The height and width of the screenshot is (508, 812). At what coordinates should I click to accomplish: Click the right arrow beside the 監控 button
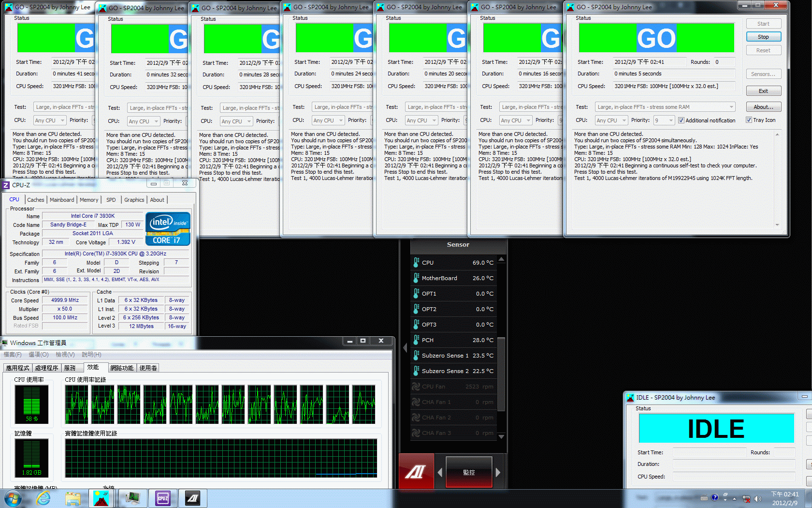[x=498, y=472]
